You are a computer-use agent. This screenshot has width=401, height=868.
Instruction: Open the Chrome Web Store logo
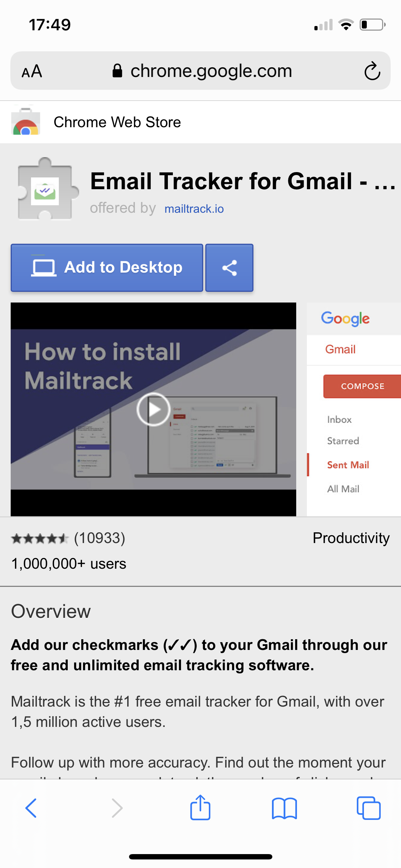pyautogui.click(x=25, y=122)
